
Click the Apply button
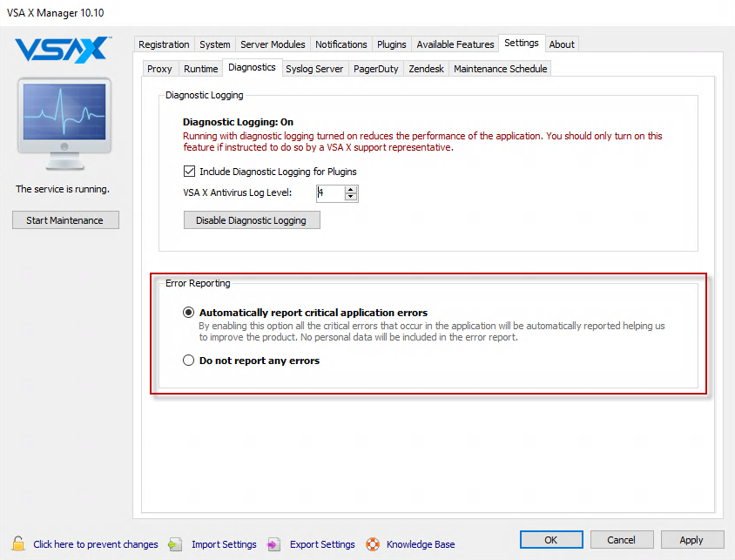(x=691, y=540)
